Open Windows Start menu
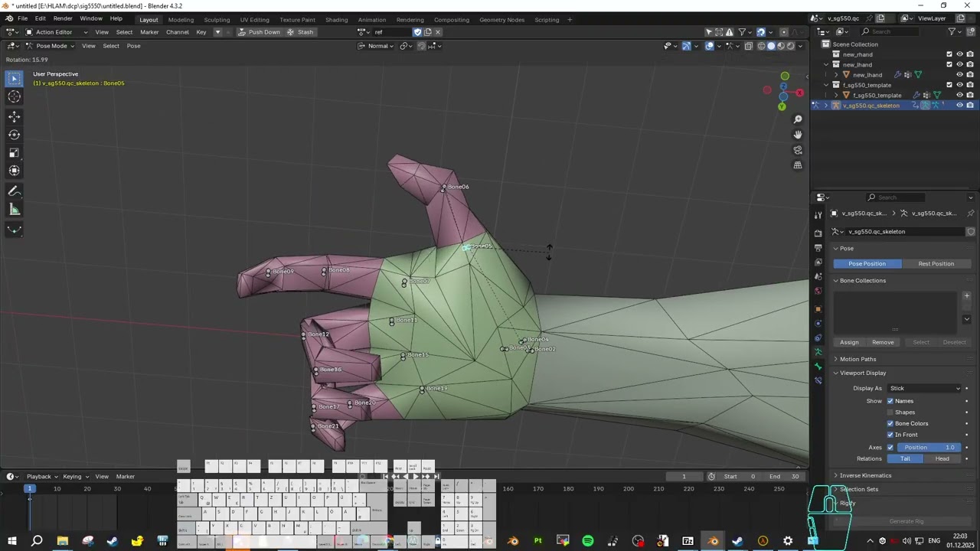This screenshot has width=980, height=551. pos(12,541)
